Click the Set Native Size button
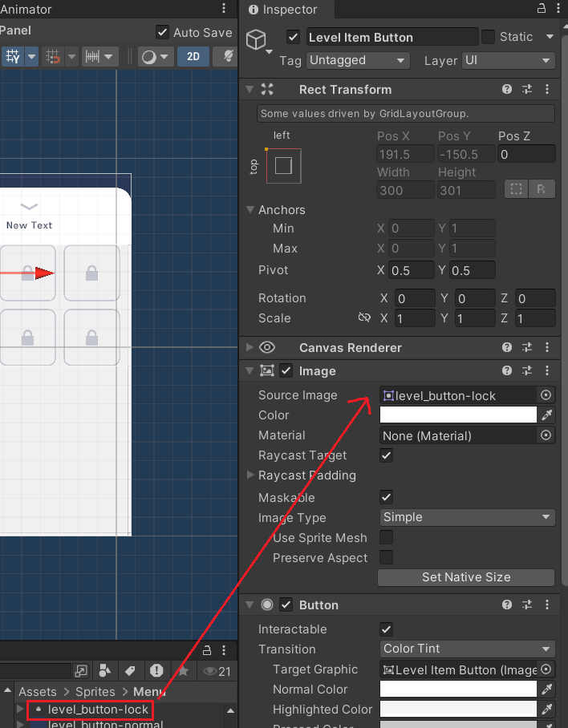This screenshot has height=728, width=568. 466,577
